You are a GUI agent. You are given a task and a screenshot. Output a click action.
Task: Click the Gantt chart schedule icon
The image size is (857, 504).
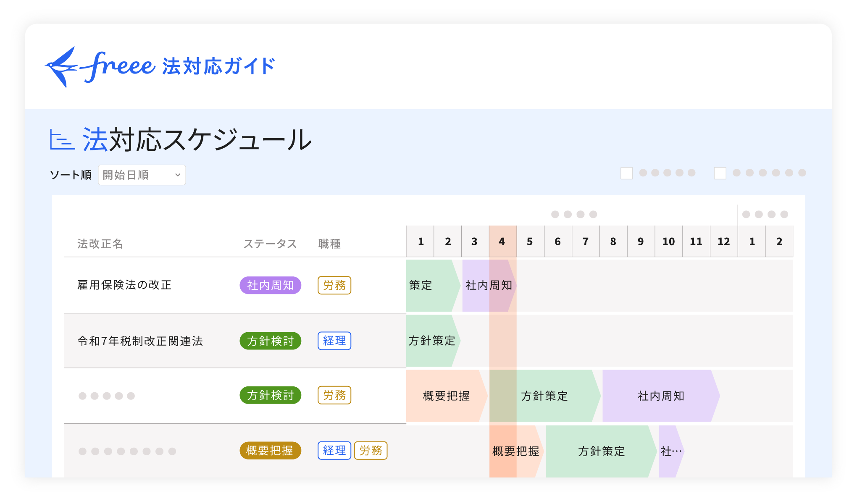[x=62, y=139]
